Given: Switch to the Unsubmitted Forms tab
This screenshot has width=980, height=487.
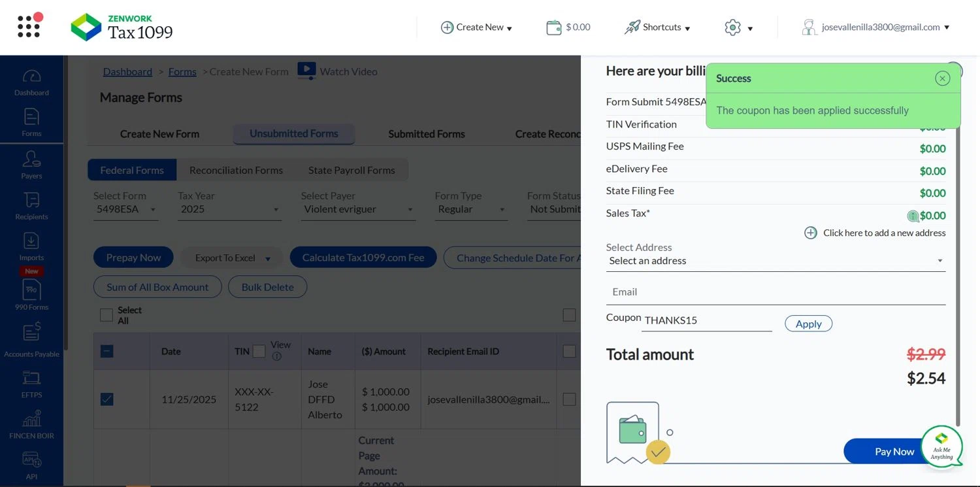Looking at the screenshot, I should pos(294,134).
